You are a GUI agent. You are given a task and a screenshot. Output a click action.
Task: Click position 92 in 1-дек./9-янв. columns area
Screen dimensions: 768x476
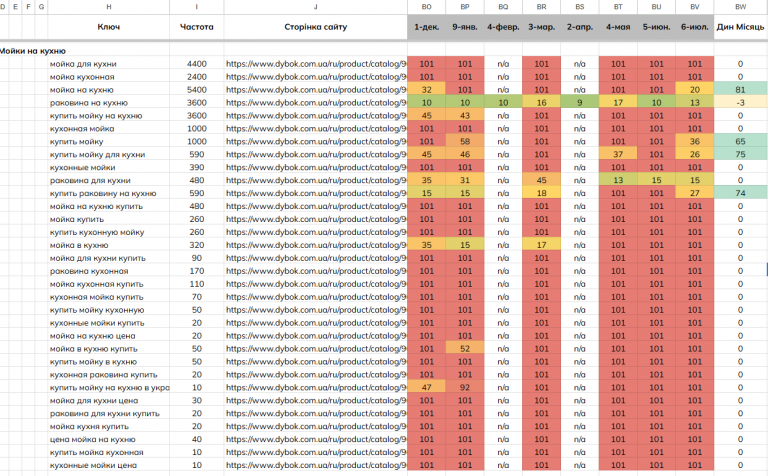[x=465, y=387]
